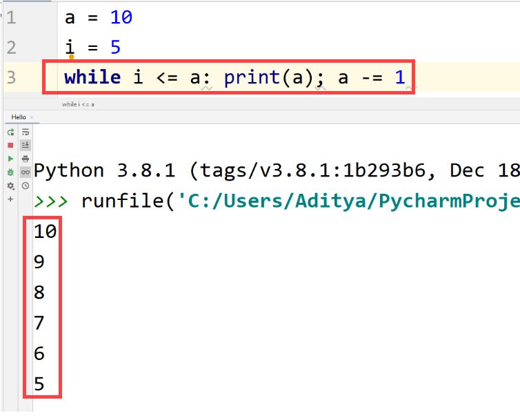Image resolution: width=520 pixels, height=420 pixels.
Task: Place cursor on the 'while' keyword
Action: [x=92, y=77]
